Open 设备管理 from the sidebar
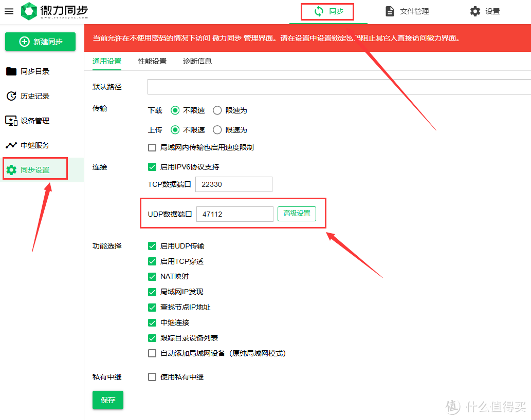The image size is (531, 420). pos(35,121)
